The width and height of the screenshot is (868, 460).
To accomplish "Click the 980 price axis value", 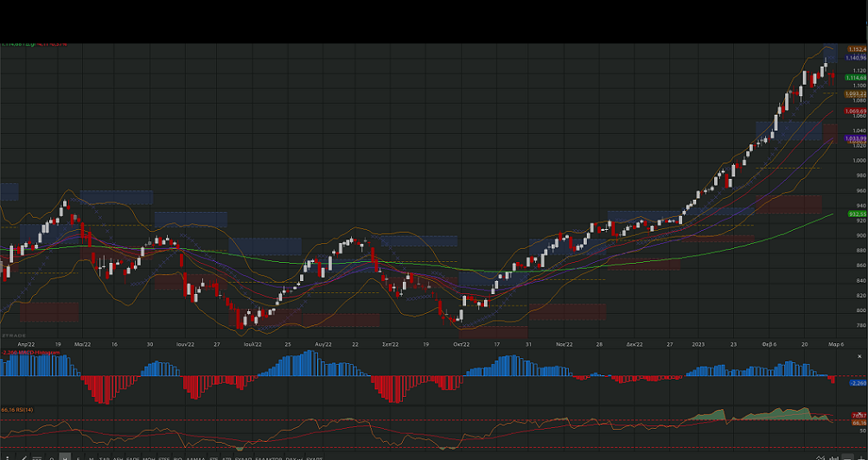I will click(x=861, y=176).
